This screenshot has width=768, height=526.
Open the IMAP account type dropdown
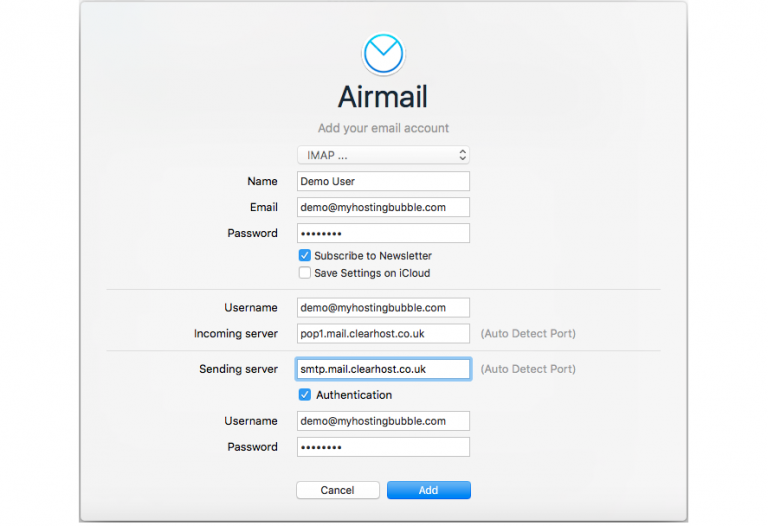(x=383, y=155)
